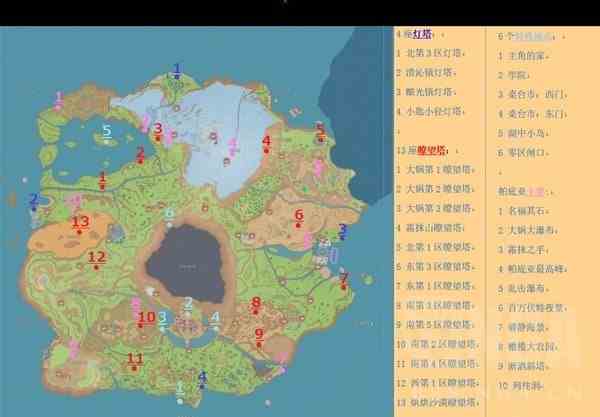
Task: Click red marker 3 on the snowy area
Action: pyautogui.click(x=158, y=130)
